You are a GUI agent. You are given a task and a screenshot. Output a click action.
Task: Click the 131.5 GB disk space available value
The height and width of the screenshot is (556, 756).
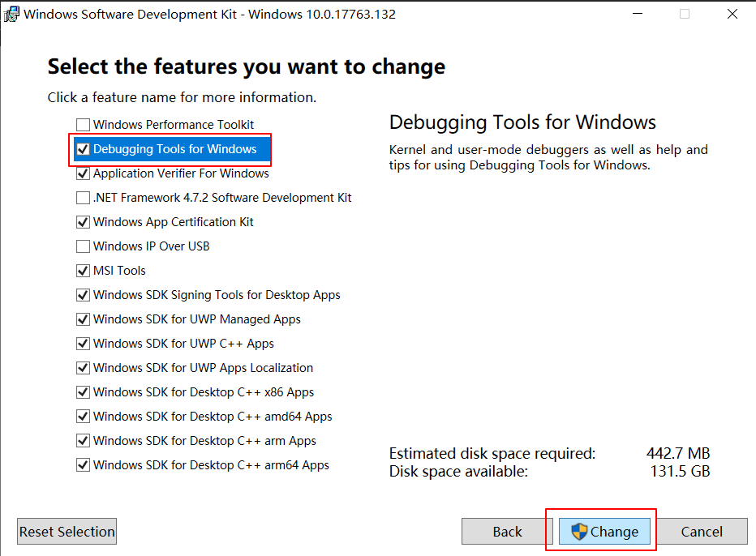680,471
